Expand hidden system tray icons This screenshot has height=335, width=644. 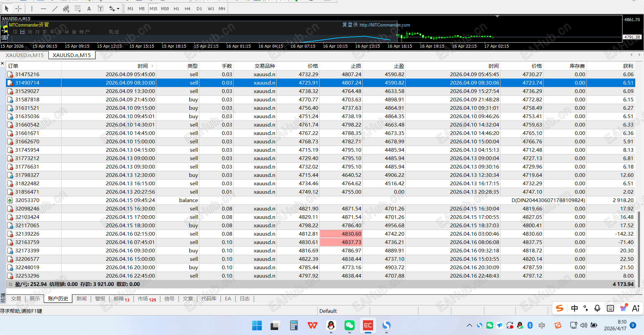[470, 325]
